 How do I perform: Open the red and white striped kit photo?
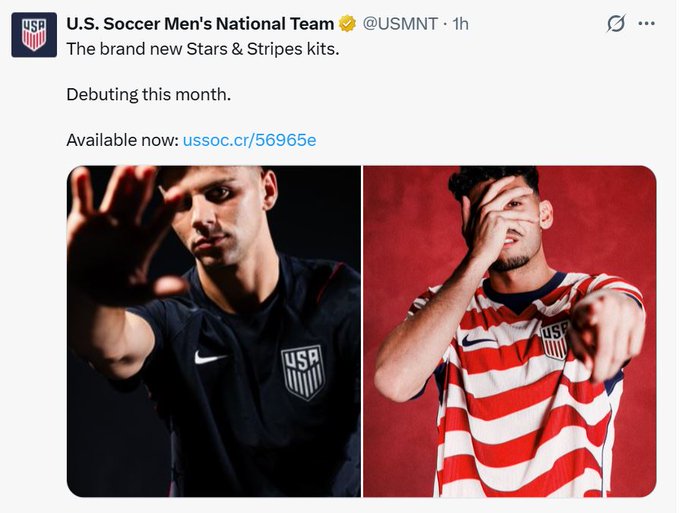point(509,331)
